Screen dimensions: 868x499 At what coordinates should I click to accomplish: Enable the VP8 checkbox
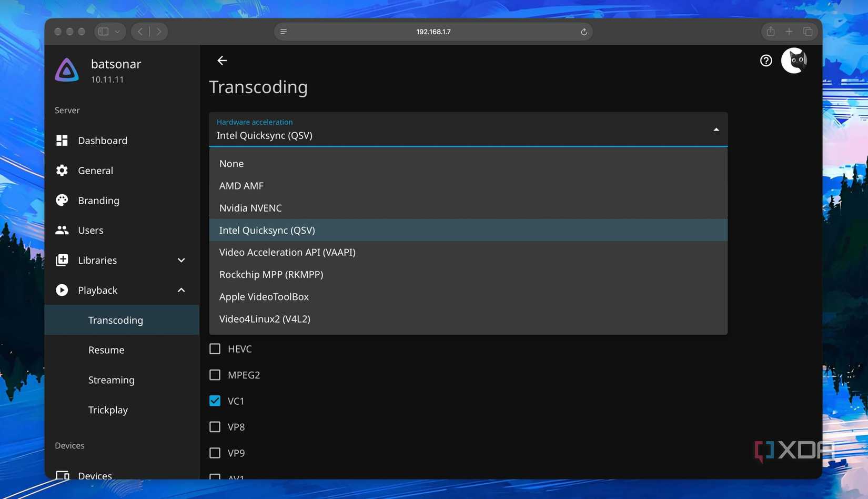click(215, 427)
